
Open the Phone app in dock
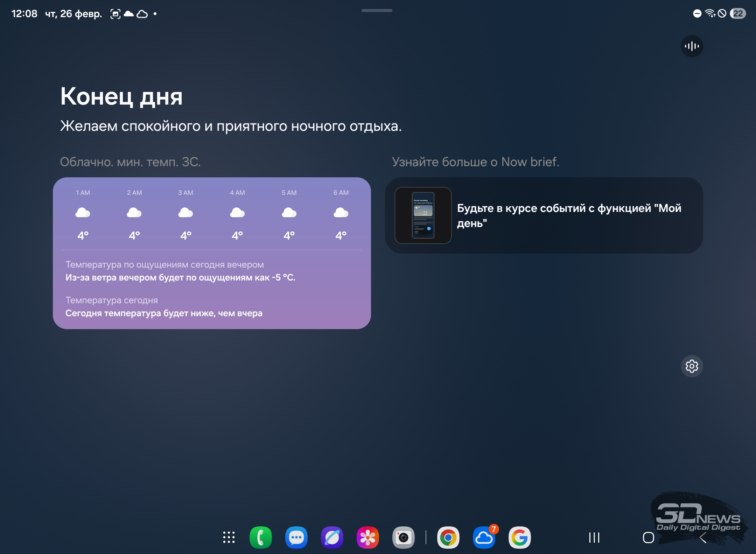click(x=260, y=537)
